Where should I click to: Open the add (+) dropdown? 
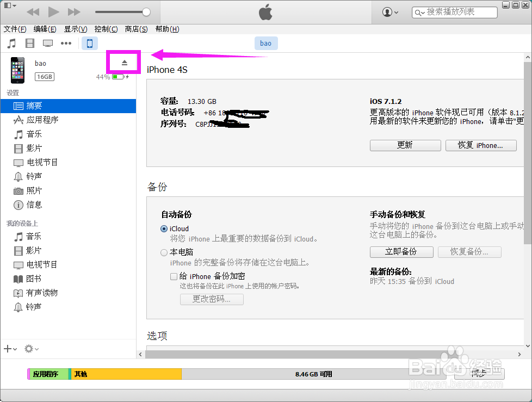click(10, 349)
